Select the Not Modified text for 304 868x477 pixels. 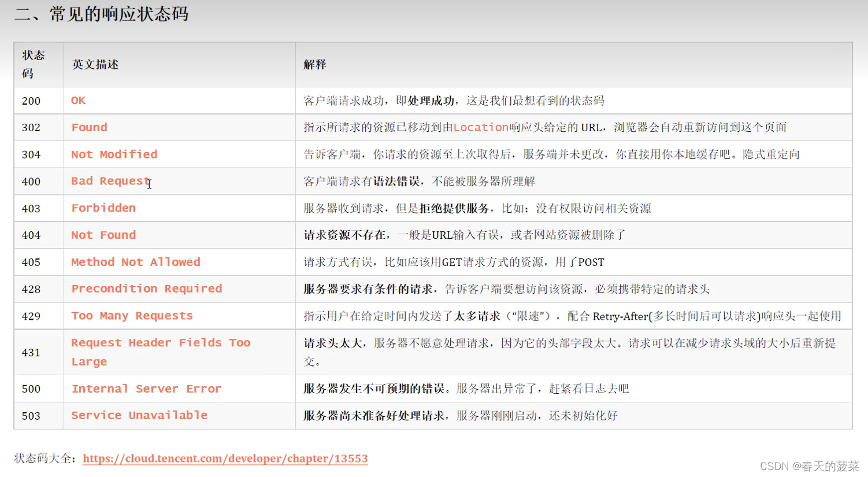(114, 154)
